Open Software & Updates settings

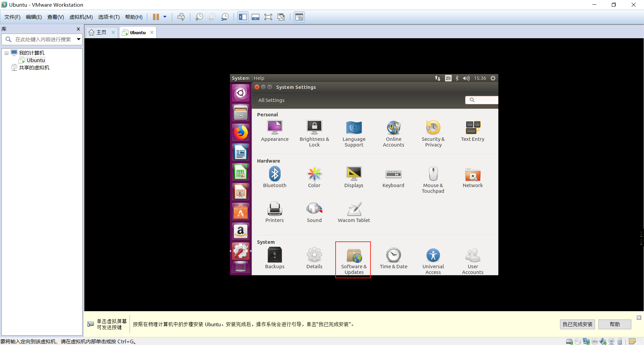coord(354,261)
